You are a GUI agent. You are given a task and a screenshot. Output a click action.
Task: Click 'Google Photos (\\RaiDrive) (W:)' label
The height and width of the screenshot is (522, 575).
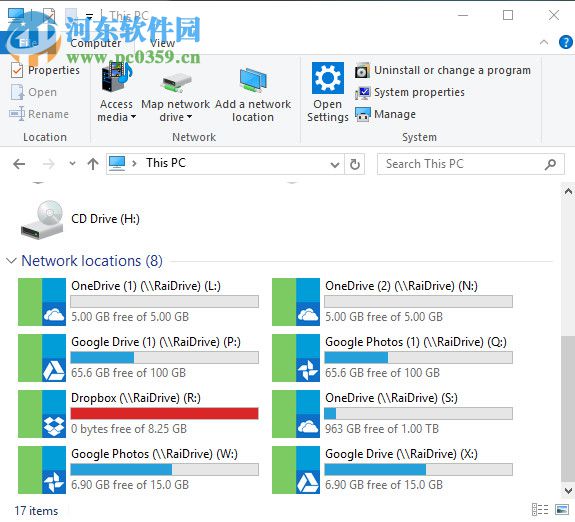(154, 454)
